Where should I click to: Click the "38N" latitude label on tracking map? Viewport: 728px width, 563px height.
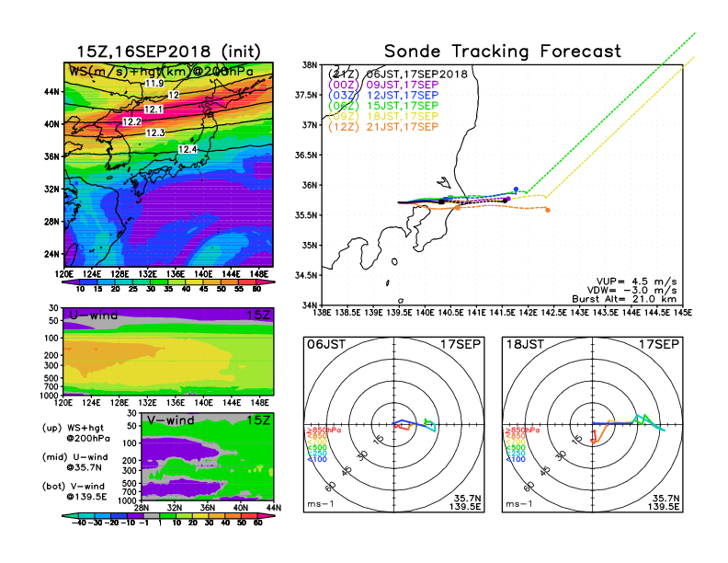(310, 64)
